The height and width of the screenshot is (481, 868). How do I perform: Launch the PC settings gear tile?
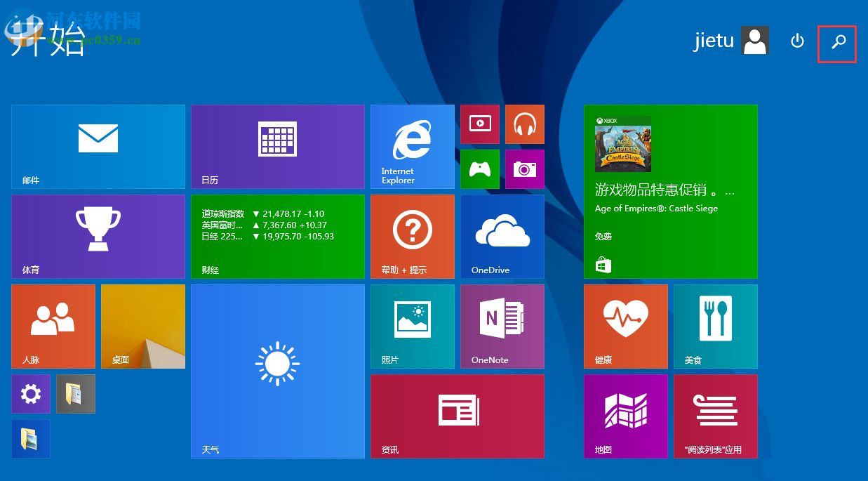coord(30,393)
